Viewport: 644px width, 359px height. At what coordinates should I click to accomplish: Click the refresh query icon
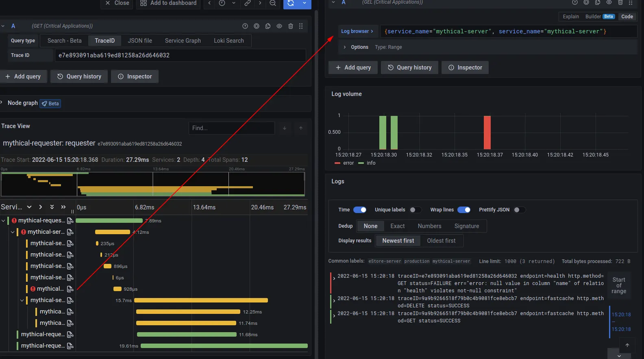click(x=291, y=3)
